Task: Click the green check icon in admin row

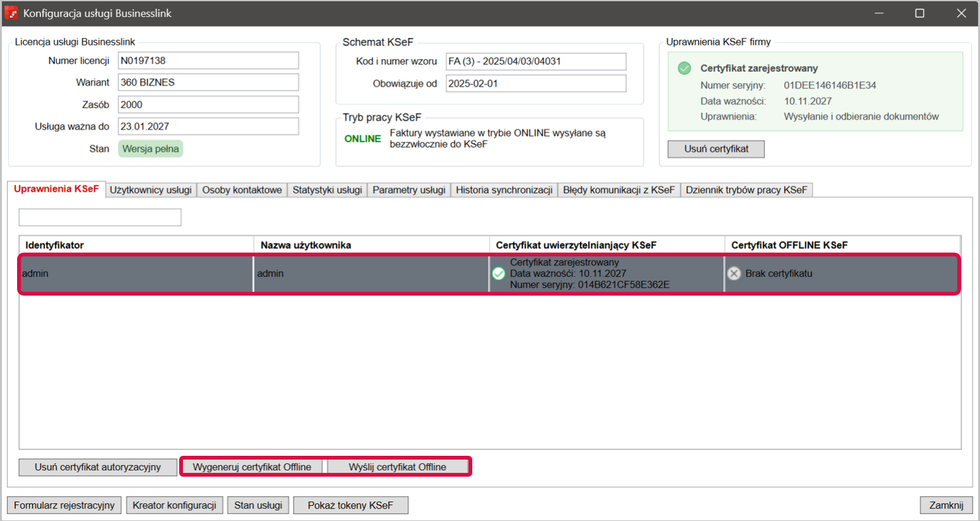Action: click(x=499, y=273)
